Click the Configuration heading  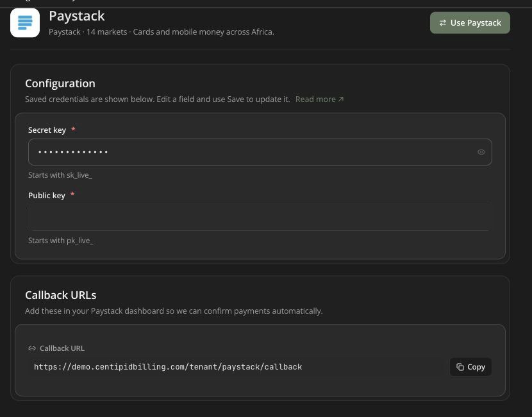tap(60, 83)
